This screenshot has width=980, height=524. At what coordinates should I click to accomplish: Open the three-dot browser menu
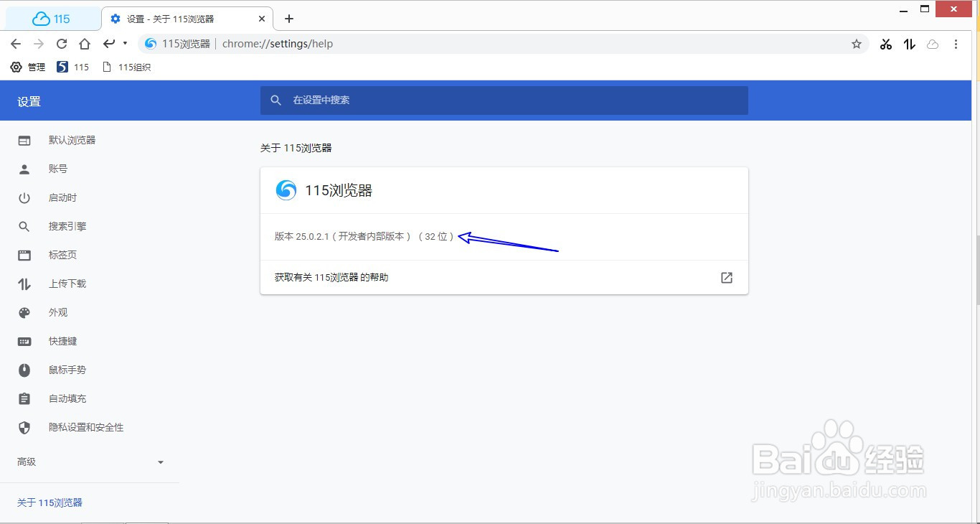[956, 44]
